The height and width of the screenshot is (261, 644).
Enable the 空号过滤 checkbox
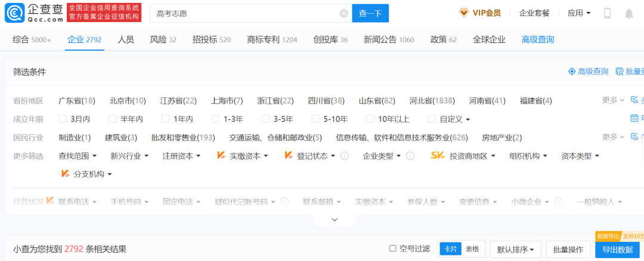coord(392,248)
